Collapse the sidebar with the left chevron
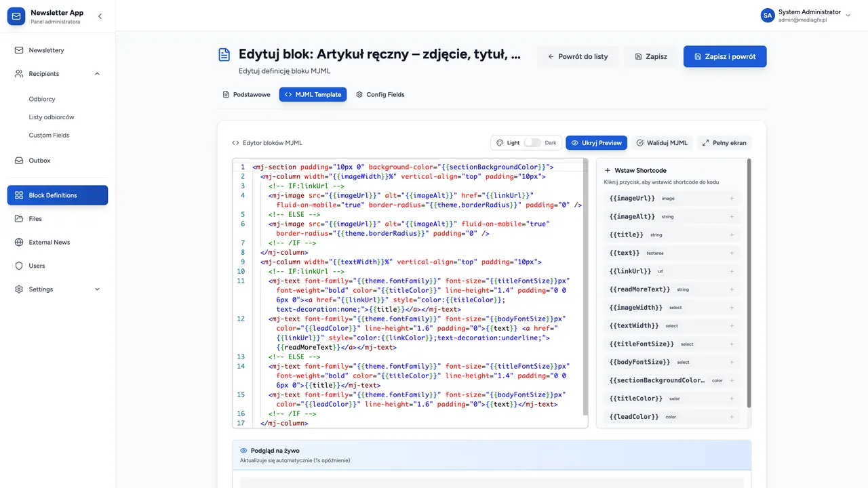 pos(100,16)
